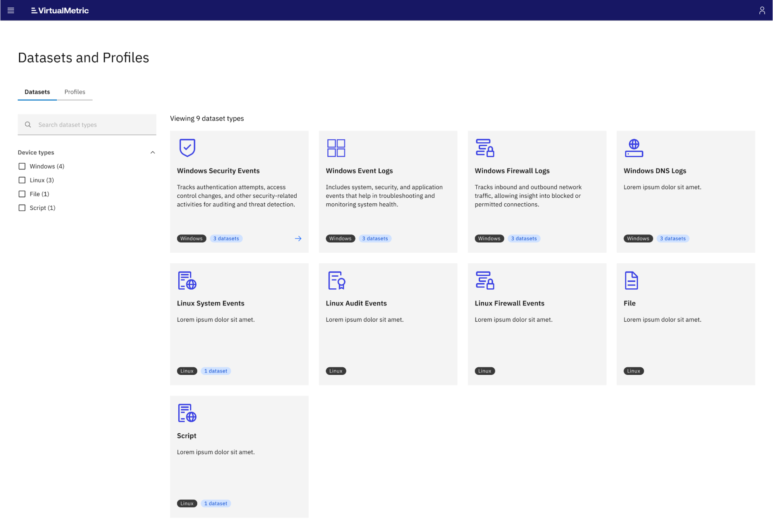This screenshot has width=773, height=532.
Task: Click the Windows Firewall Logs lock icon
Action: pyautogui.click(x=485, y=147)
